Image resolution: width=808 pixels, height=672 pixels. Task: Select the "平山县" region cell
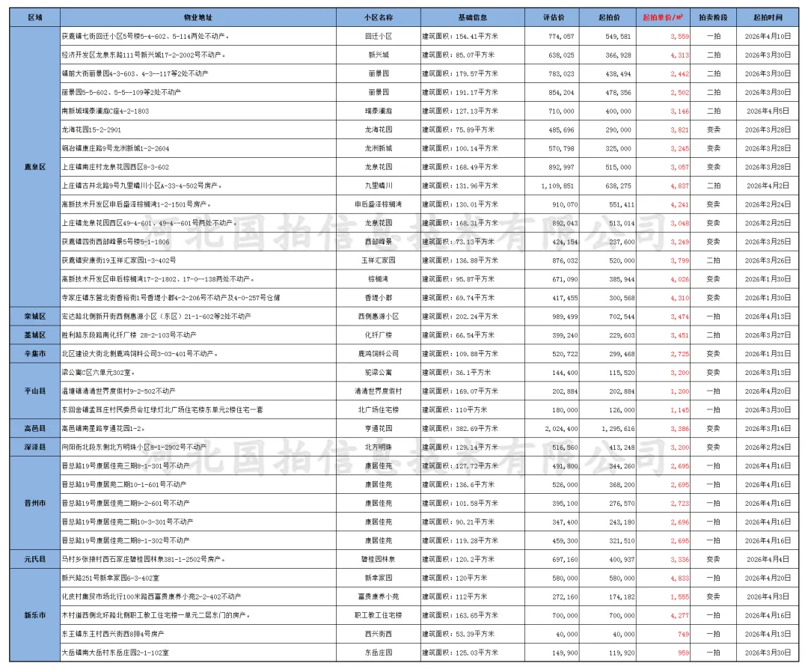click(x=35, y=391)
